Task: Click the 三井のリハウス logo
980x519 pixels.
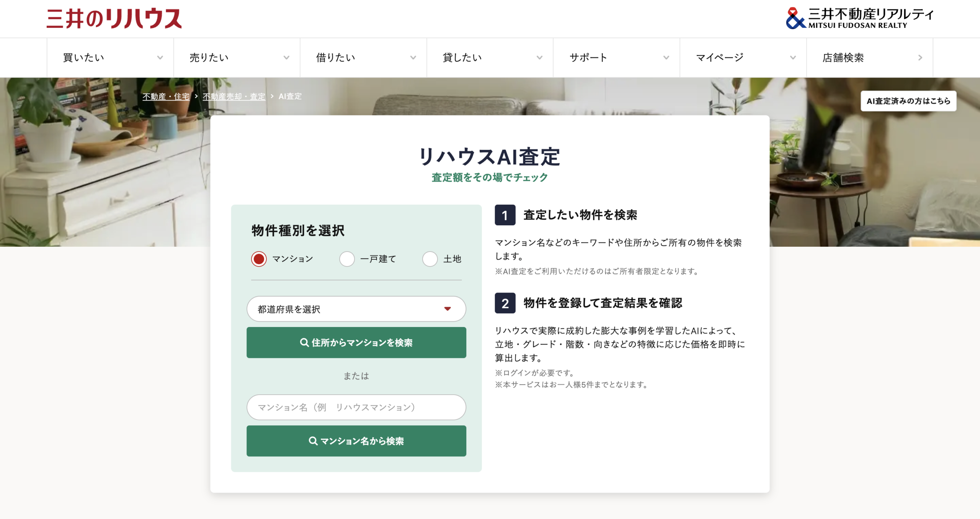Action: tap(114, 18)
